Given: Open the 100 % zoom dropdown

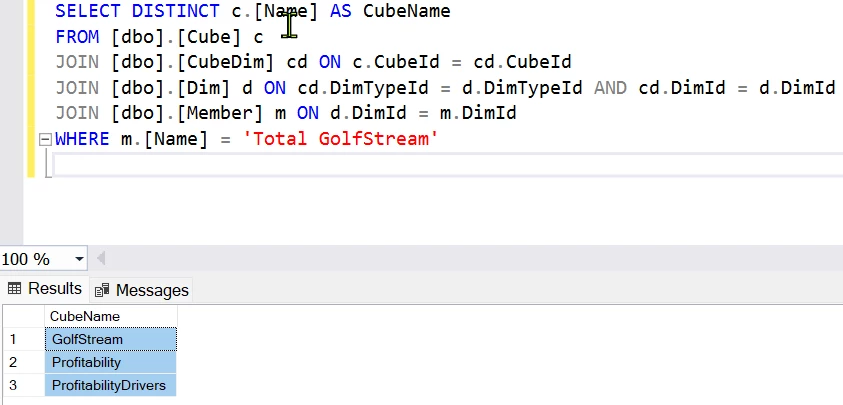Looking at the screenshot, I should [x=79, y=259].
